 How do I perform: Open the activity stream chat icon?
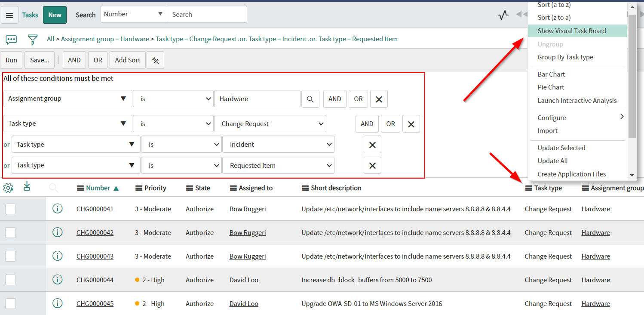point(11,40)
